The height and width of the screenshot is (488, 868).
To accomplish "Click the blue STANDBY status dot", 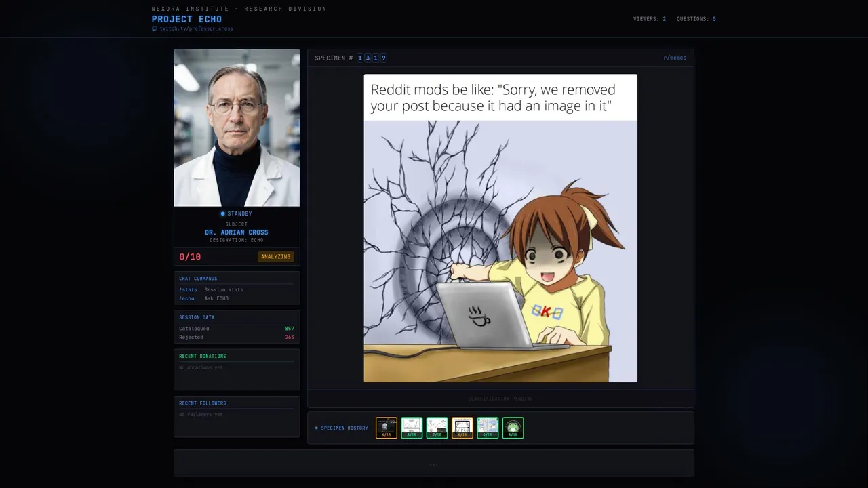I will pyautogui.click(x=222, y=214).
